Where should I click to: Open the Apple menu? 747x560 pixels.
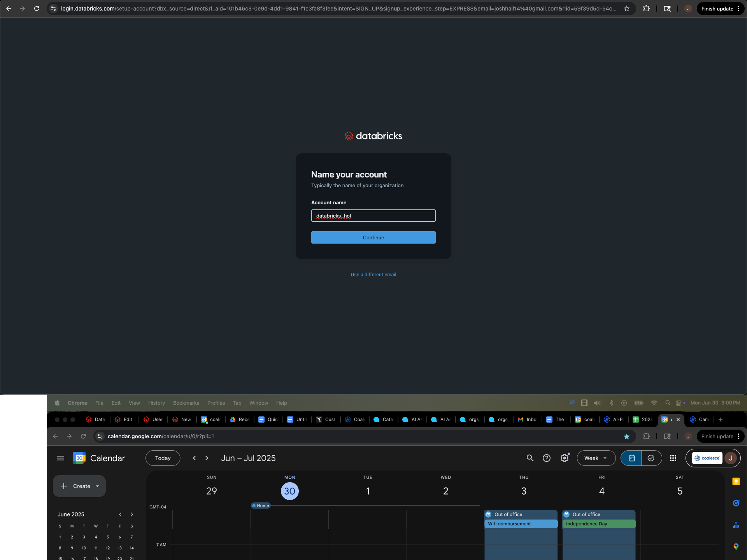[57, 403]
